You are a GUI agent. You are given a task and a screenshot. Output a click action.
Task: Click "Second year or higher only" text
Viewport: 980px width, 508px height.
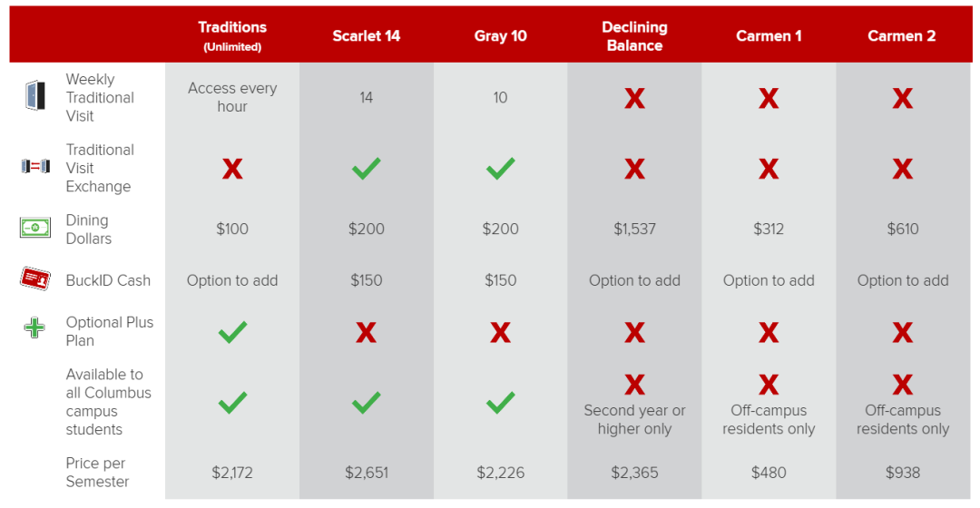[634, 419]
